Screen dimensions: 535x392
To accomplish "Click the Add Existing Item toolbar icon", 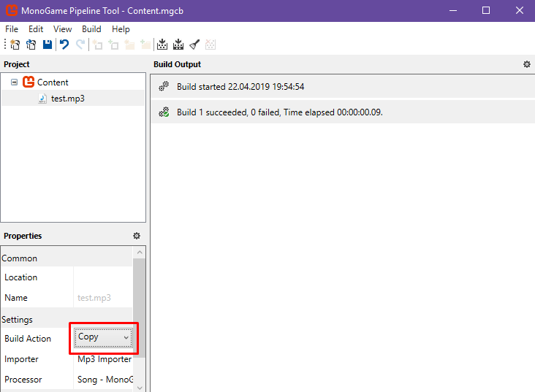I will (113, 45).
